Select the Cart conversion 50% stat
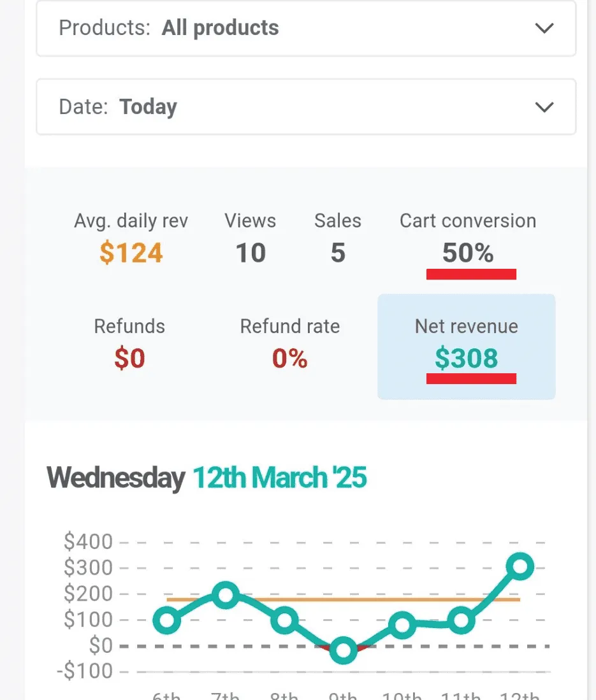The height and width of the screenshot is (700, 596). (x=468, y=239)
